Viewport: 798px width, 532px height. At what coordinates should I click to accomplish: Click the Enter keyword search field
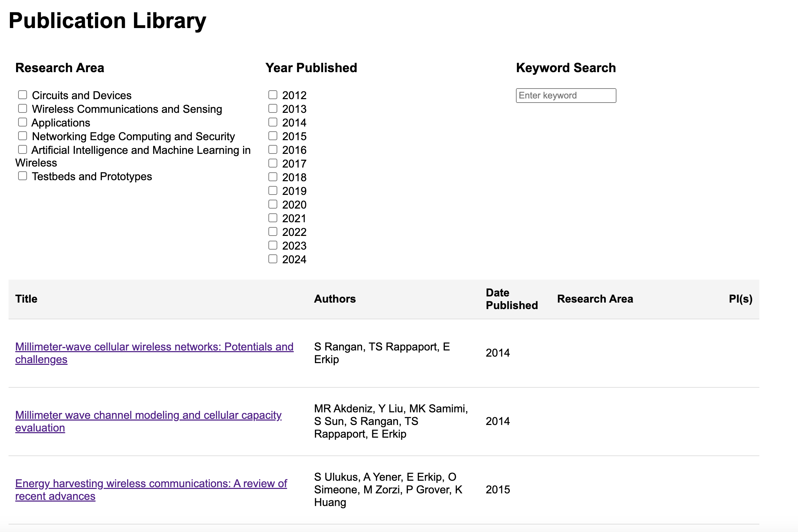[566, 95]
